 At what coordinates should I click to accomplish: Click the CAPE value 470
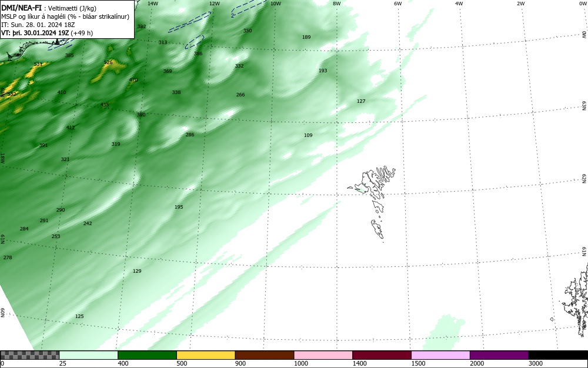point(133,80)
